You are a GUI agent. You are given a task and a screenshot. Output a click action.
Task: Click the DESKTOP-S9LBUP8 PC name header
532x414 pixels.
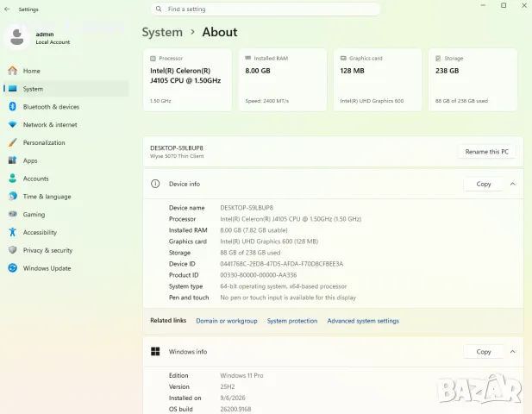click(177, 148)
